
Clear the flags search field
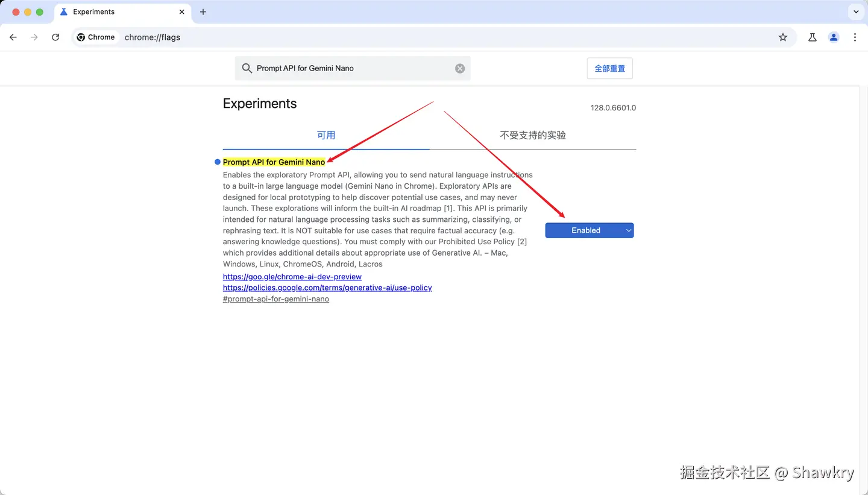(x=460, y=69)
